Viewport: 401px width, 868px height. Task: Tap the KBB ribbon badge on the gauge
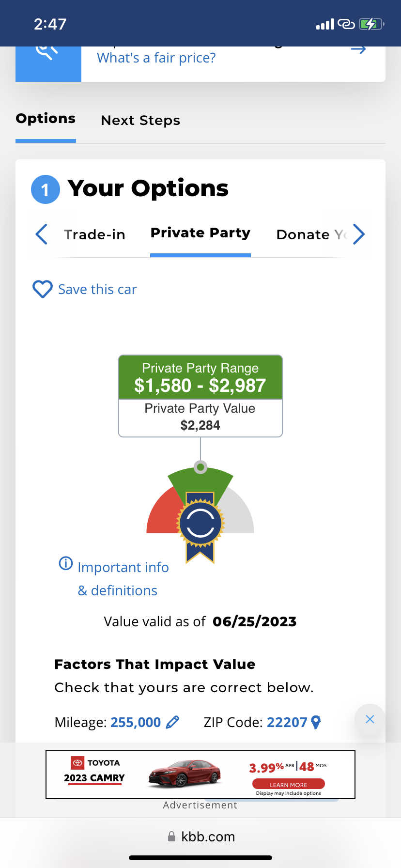point(200,526)
